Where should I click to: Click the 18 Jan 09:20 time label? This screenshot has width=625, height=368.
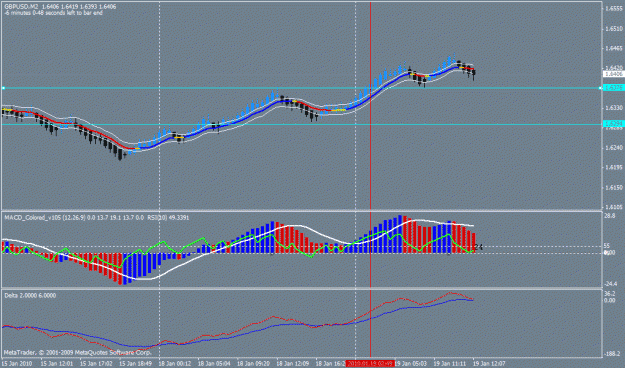pos(254,364)
